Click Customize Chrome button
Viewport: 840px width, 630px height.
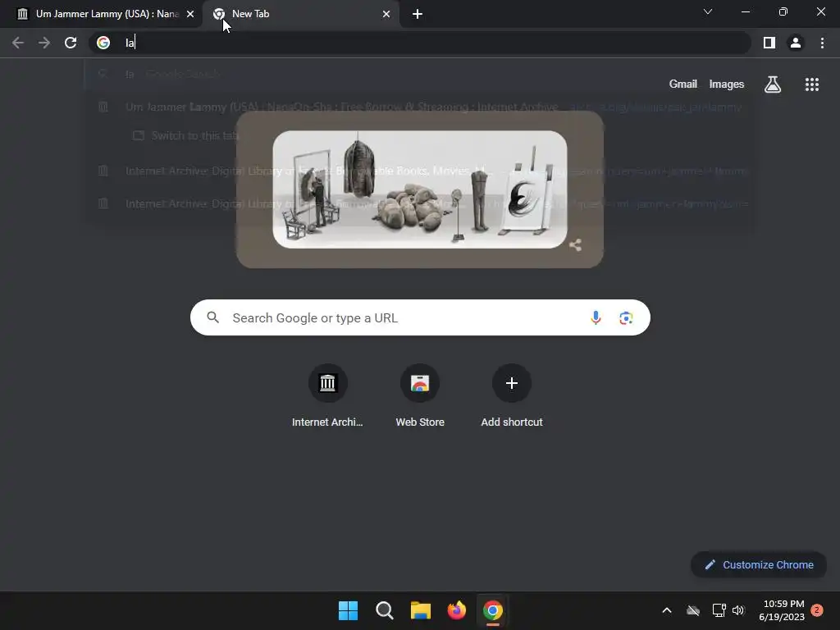[x=759, y=564]
